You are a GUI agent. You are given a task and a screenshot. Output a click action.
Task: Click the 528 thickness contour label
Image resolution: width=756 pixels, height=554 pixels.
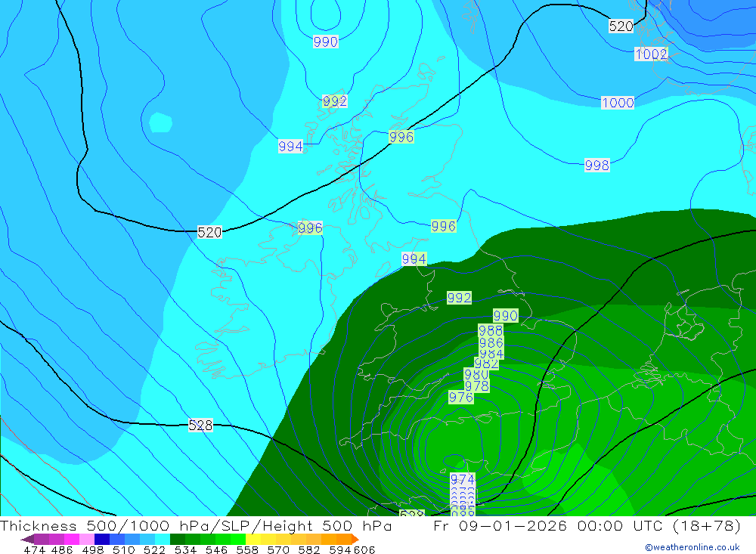coord(200,426)
